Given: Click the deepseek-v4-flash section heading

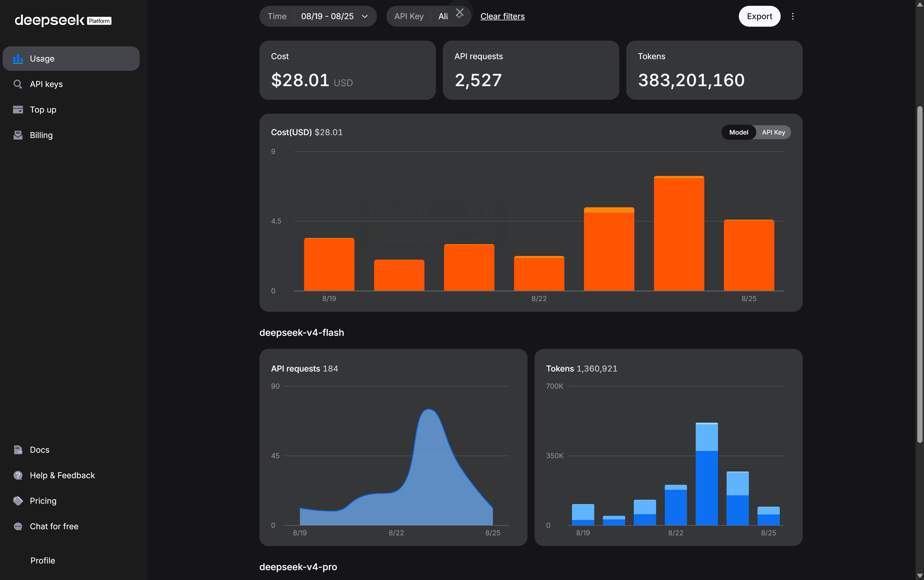Looking at the screenshot, I should 302,332.
